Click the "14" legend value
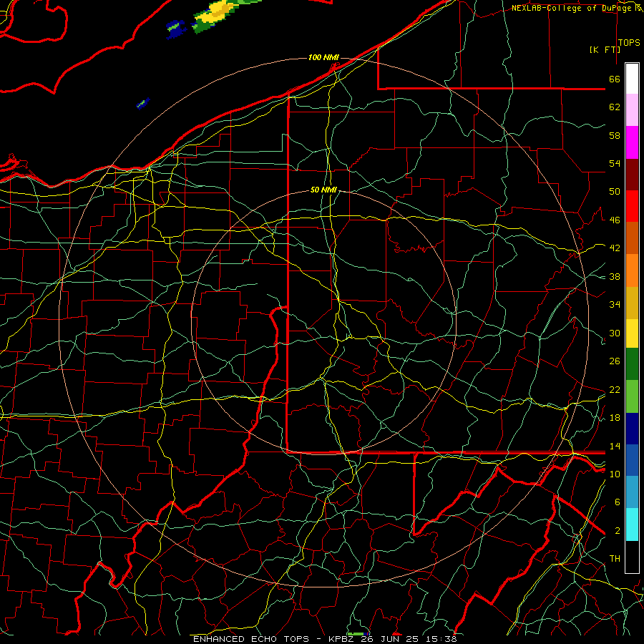644x644 pixels. click(x=615, y=446)
